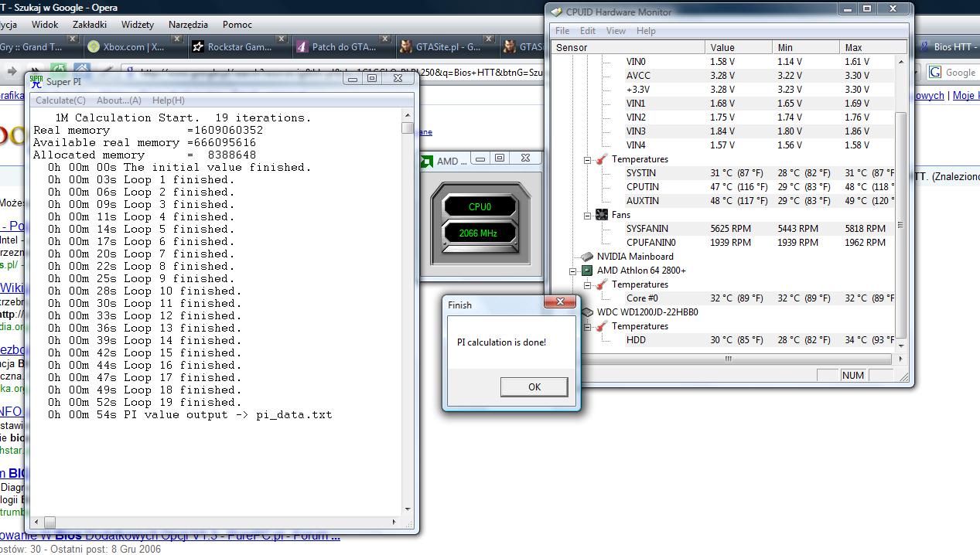
Task: Click the Super PI vertical scrollbar down arrow
Action: coord(408,509)
